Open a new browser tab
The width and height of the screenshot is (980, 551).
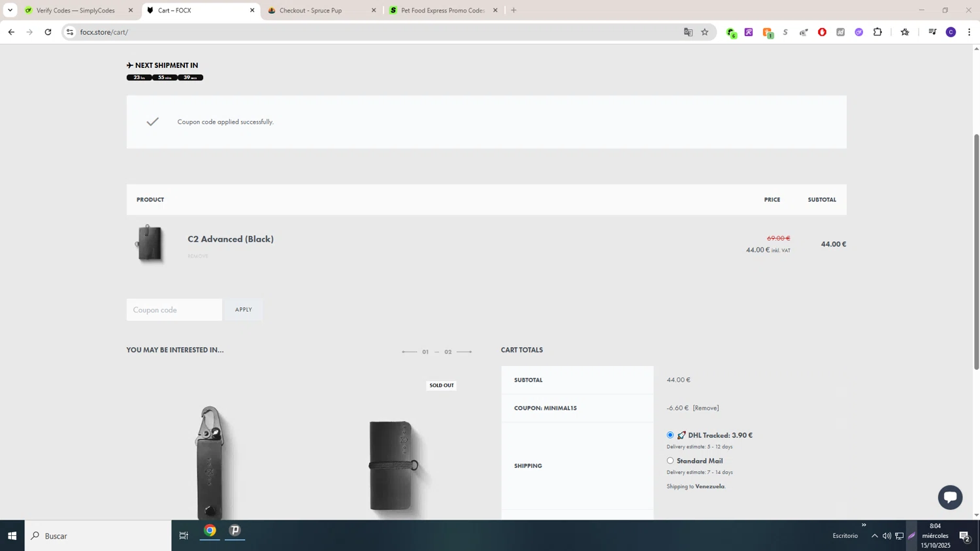coord(514,10)
